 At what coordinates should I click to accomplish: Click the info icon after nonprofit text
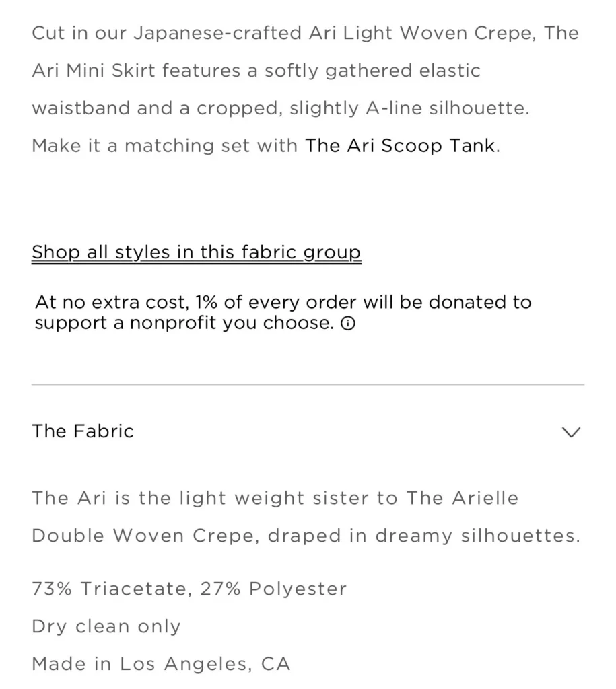click(348, 324)
